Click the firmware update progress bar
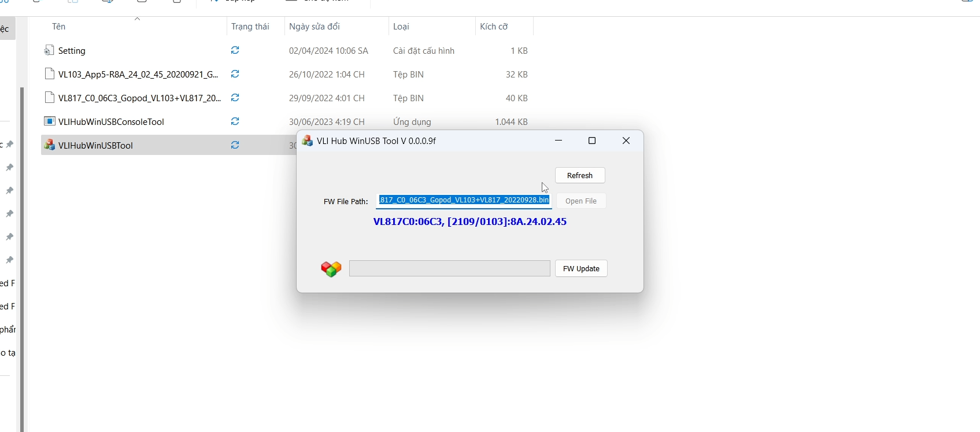The width and height of the screenshot is (980, 432). click(449, 268)
